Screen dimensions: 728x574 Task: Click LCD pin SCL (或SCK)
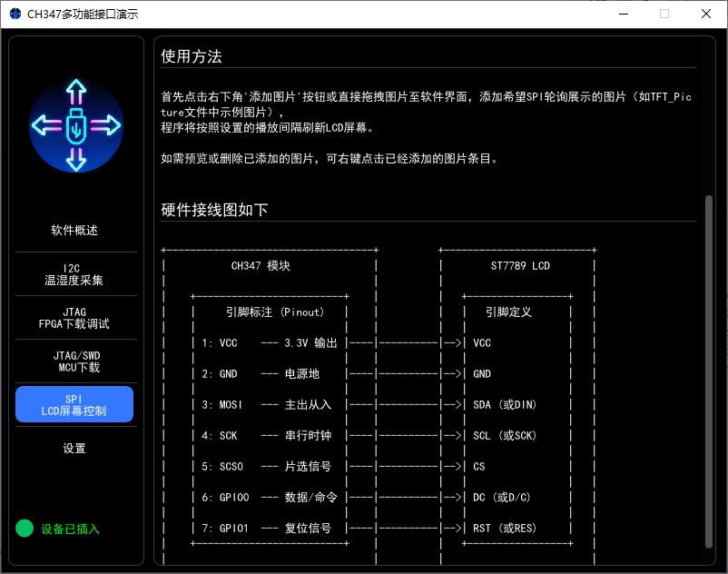pos(505,436)
